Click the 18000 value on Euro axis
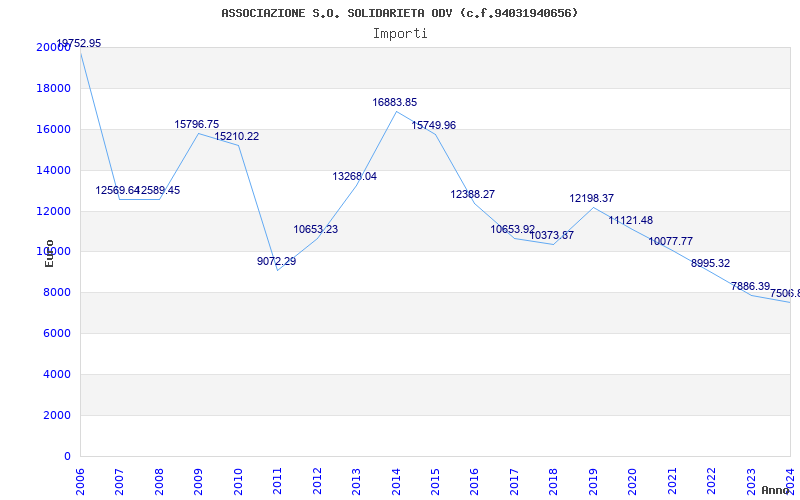 pos(53,88)
